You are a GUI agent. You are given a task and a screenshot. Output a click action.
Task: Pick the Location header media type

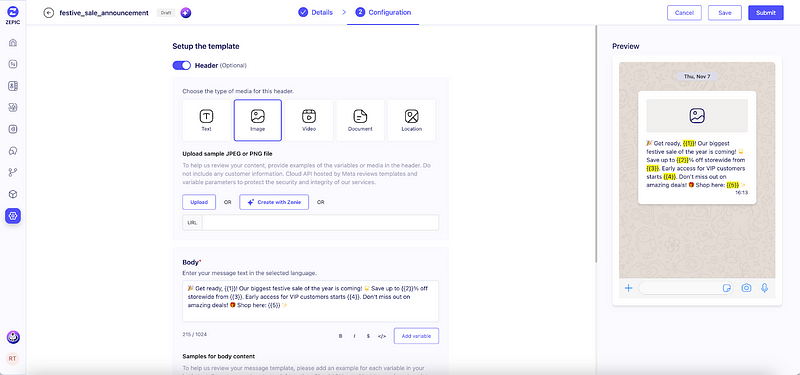(x=412, y=120)
